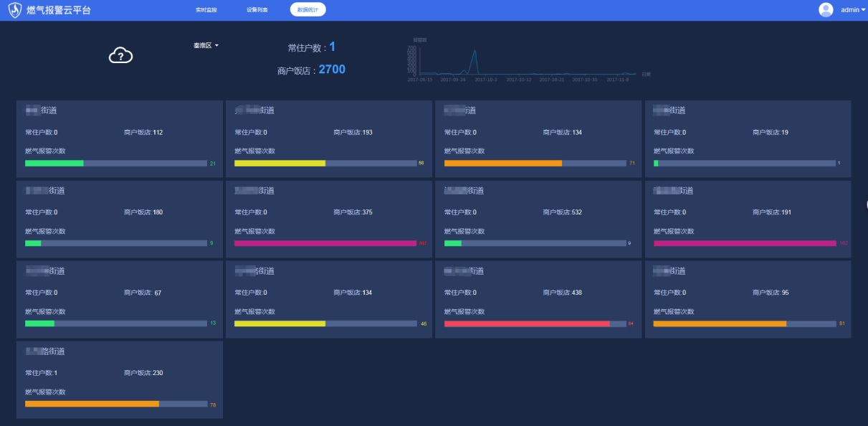Viewport: 868px width, 426px height.
Task: Click the red alarm bar showing 84
Action: pos(527,324)
